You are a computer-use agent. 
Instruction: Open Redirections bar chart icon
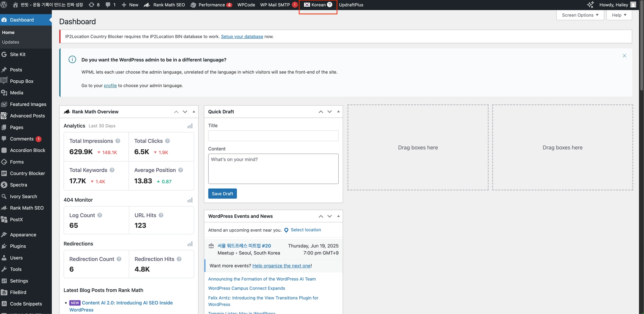190,244
